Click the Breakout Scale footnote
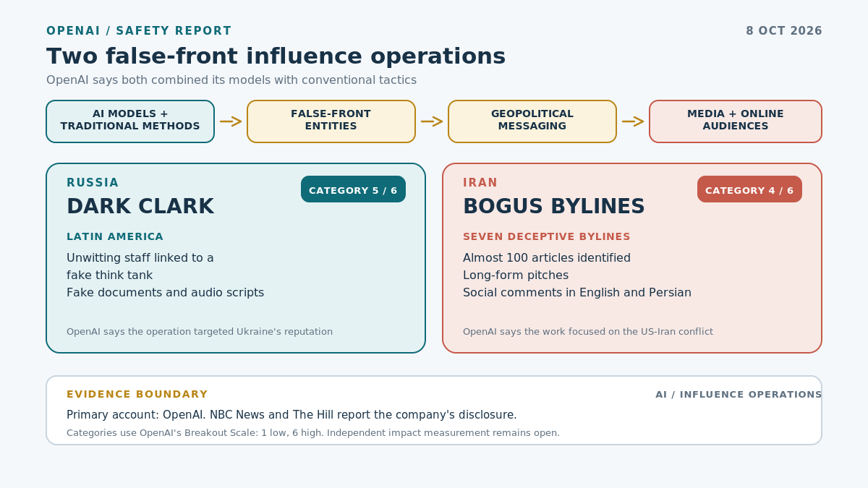 click(x=313, y=433)
